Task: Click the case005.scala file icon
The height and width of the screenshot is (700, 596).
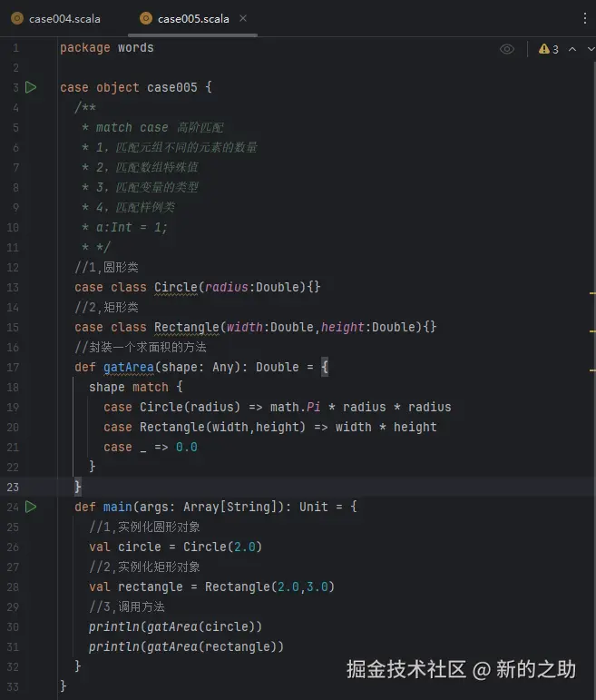Action: point(146,18)
